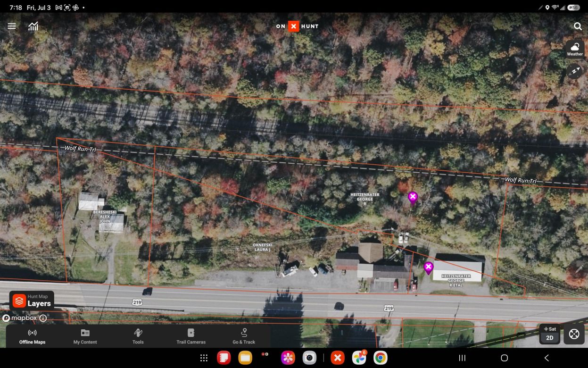Launch Chrome from the taskbar

pos(381,358)
